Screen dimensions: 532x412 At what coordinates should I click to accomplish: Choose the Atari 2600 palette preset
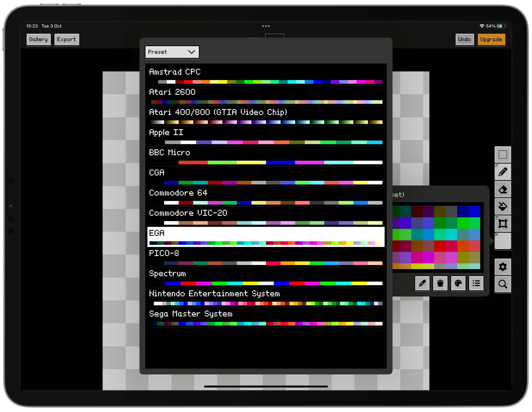coord(266,96)
